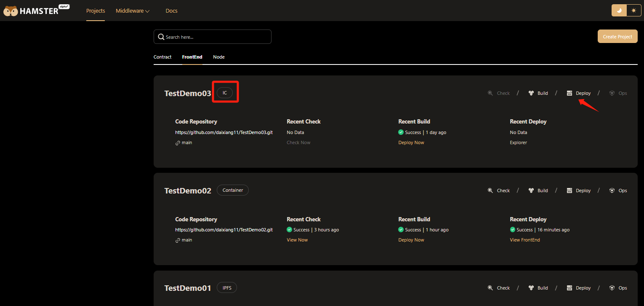Click TestDemo03 Check magnifier icon
This screenshot has height=306, width=644.
point(490,93)
